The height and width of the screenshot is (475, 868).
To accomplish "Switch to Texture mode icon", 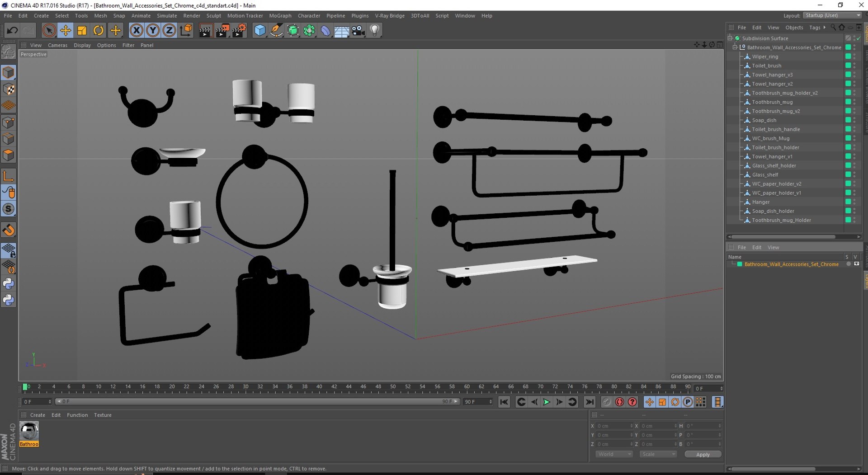I will (x=9, y=89).
